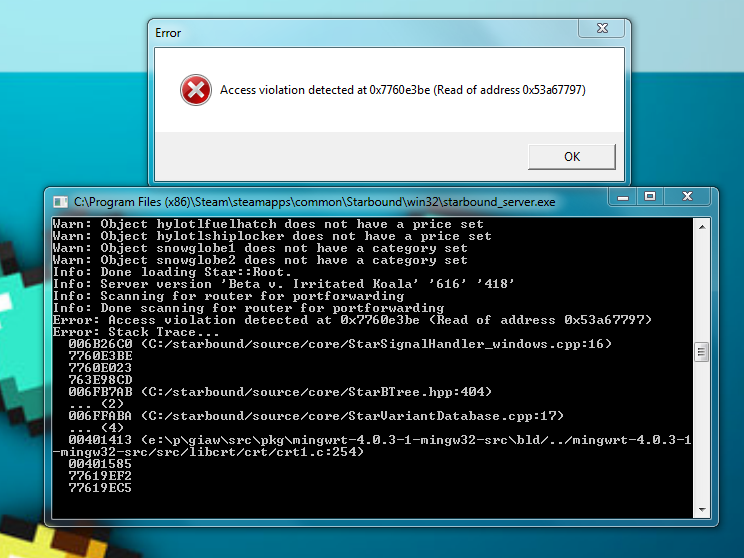Maximize the starbound_server.exe console window
The image size is (744, 558).
pyautogui.click(x=650, y=197)
